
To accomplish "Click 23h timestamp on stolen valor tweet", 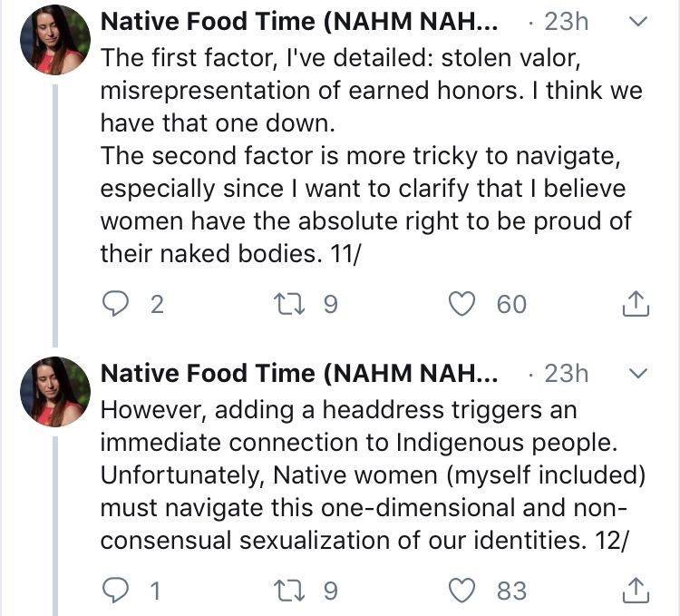I will point(567,23).
